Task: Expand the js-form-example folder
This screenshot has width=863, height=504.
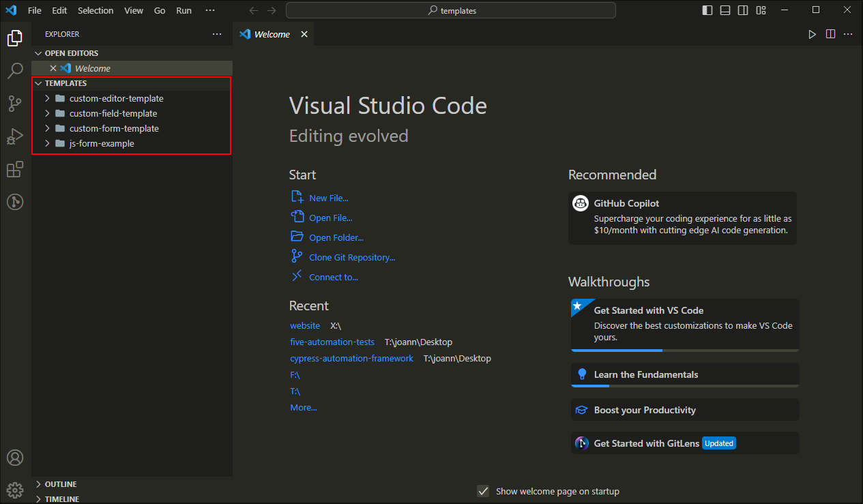Action: point(47,143)
